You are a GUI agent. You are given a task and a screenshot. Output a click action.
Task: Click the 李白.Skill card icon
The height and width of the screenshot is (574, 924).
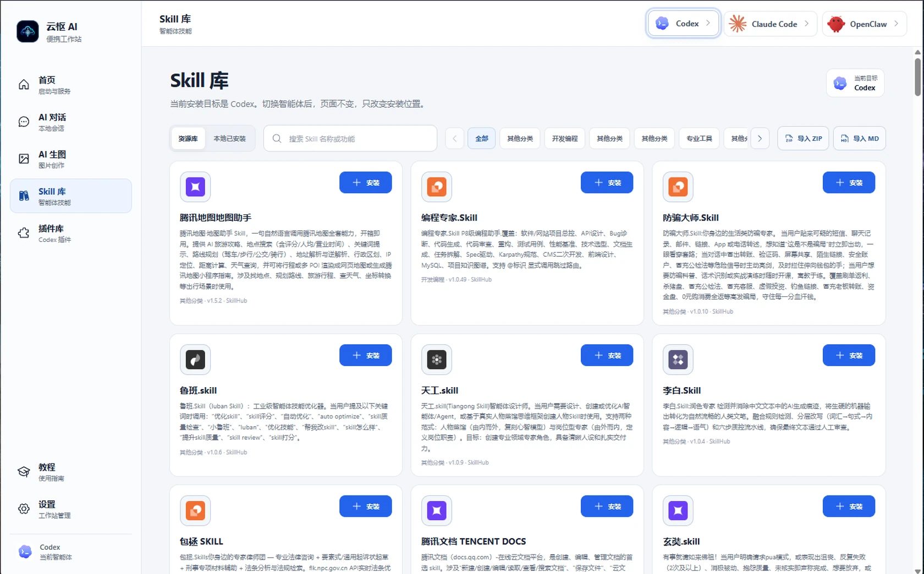click(678, 360)
